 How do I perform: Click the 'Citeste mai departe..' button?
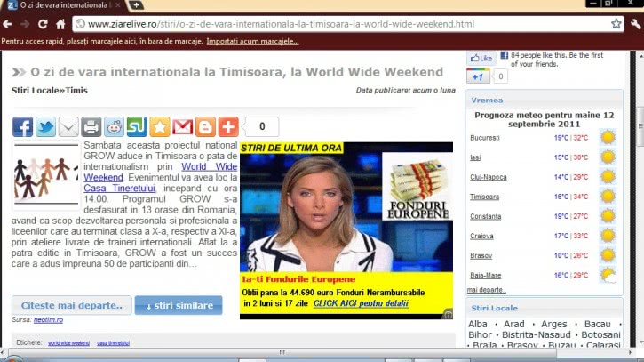click(71, 305)
